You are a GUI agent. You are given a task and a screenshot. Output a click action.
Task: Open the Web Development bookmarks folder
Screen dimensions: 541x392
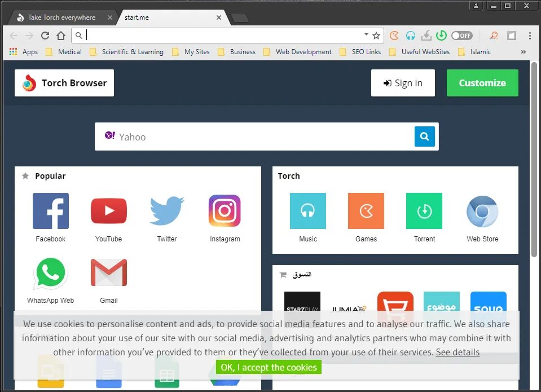coord(297,52)
